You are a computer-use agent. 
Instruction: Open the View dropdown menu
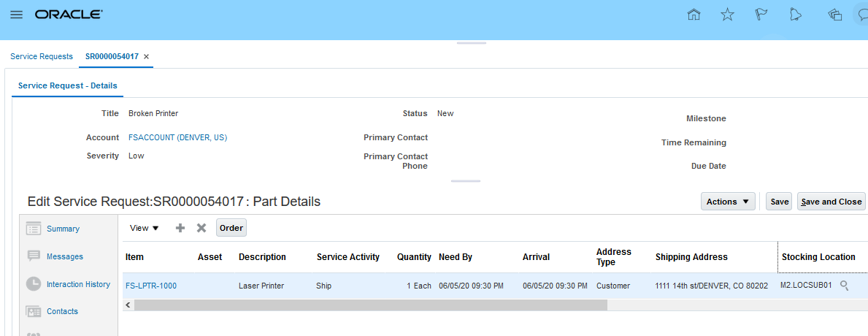[x=144, y=228]
